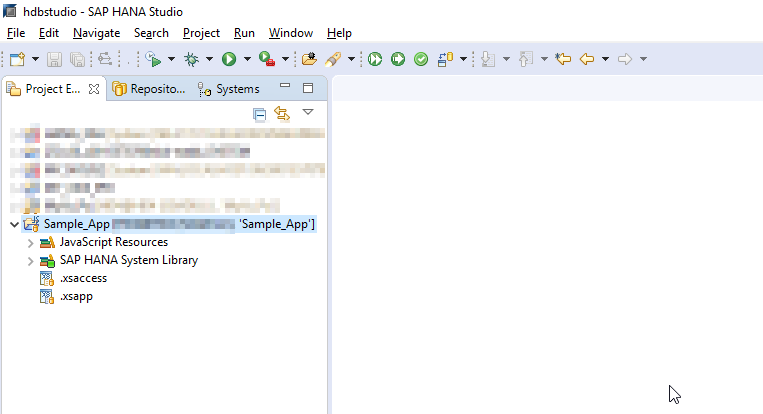Click the Previous Annotation icon

[526, 59]
